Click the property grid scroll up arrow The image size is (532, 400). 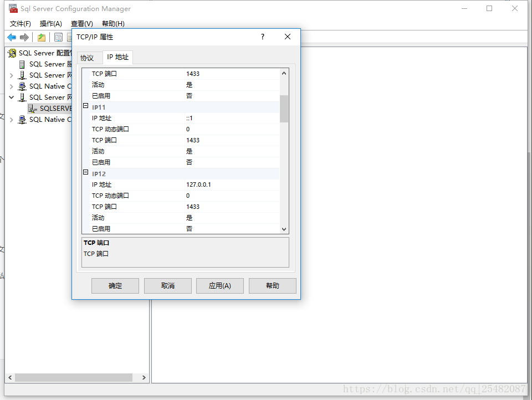click(x=284, y=73)
